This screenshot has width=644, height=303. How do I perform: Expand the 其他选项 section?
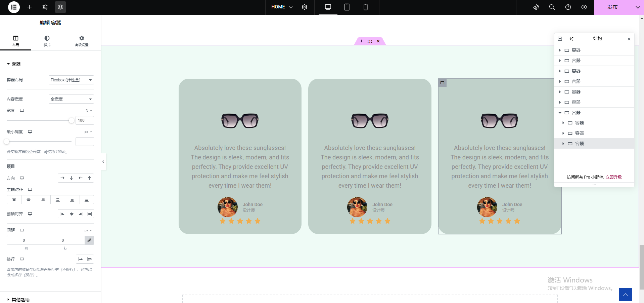[x=20, y=300]
